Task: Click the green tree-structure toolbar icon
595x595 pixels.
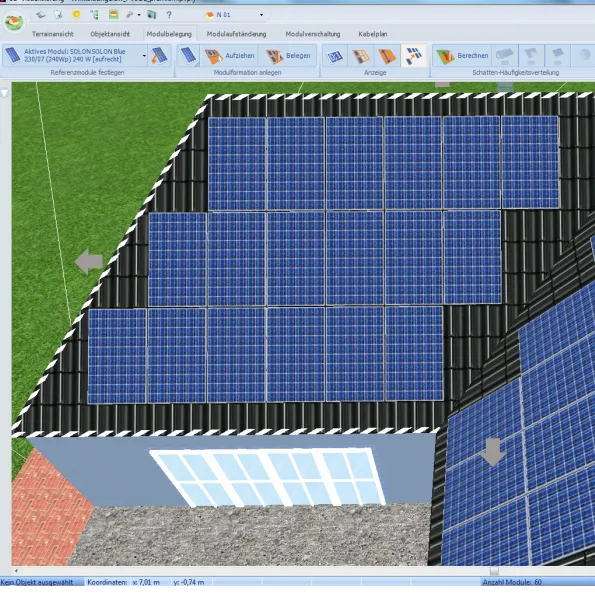Action: 94,15
